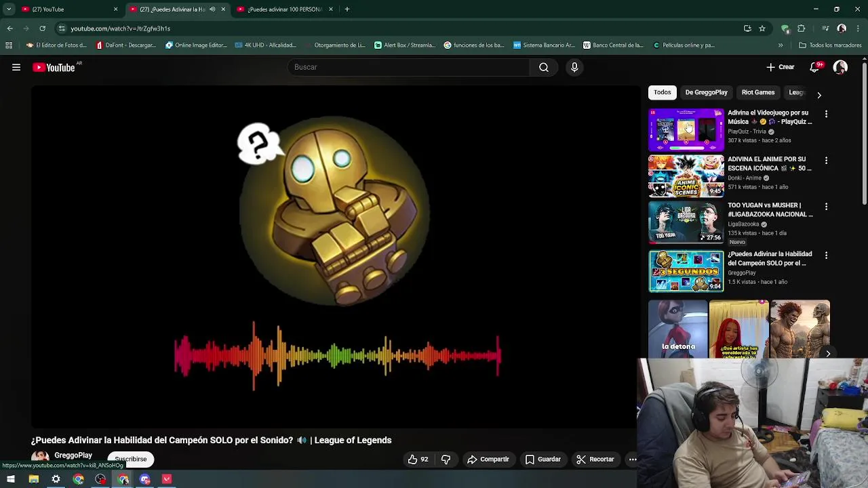Image resolution: width=868 pixels, height=488 pixels.
Task: Open Todos los marcadores folder
Action: 830,45
